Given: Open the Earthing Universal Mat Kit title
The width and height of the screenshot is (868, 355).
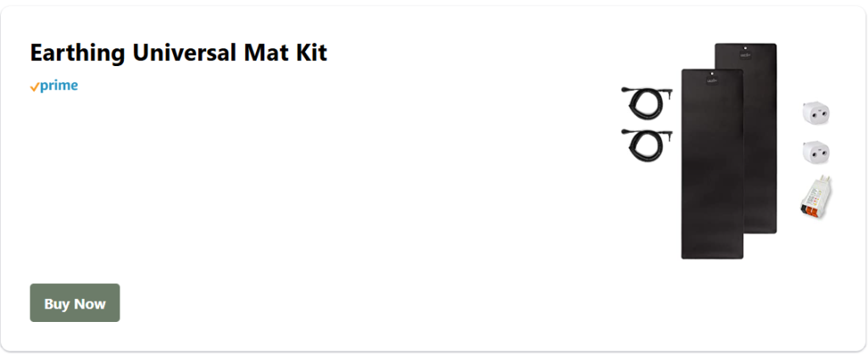Looking at the screenshot, I should point(178,53).
